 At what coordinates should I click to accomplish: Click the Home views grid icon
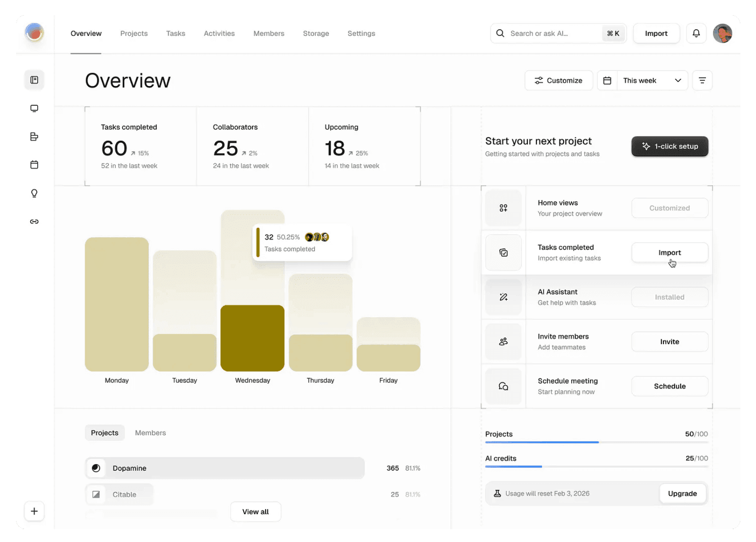click(503, 208)
